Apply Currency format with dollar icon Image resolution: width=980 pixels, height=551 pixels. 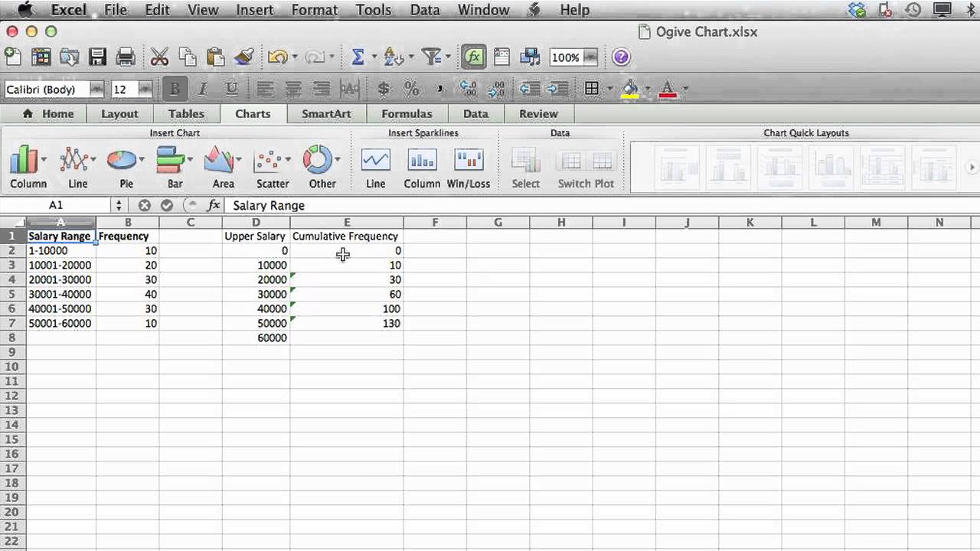pyautogui.click(x=384, y=90)
